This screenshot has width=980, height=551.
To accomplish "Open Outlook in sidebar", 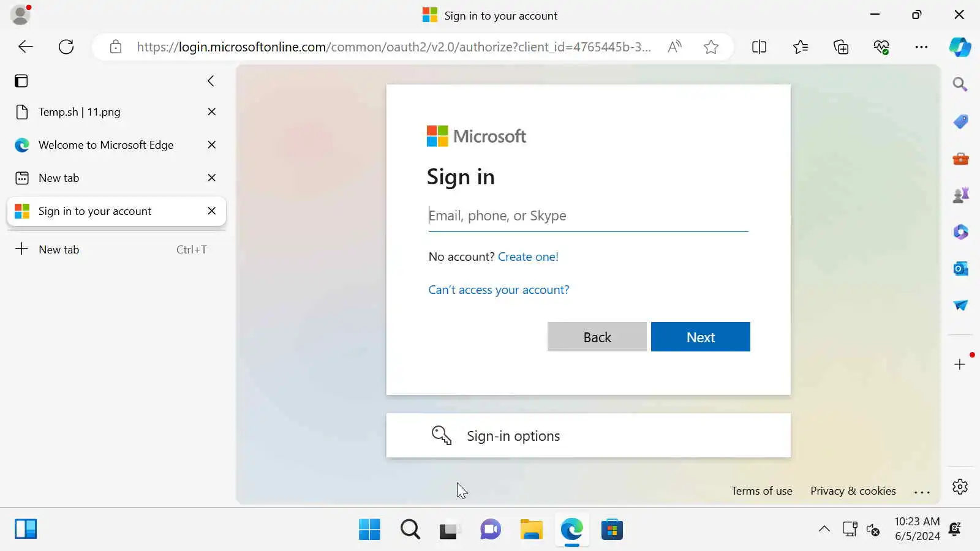I will click(x=960, y=268).
